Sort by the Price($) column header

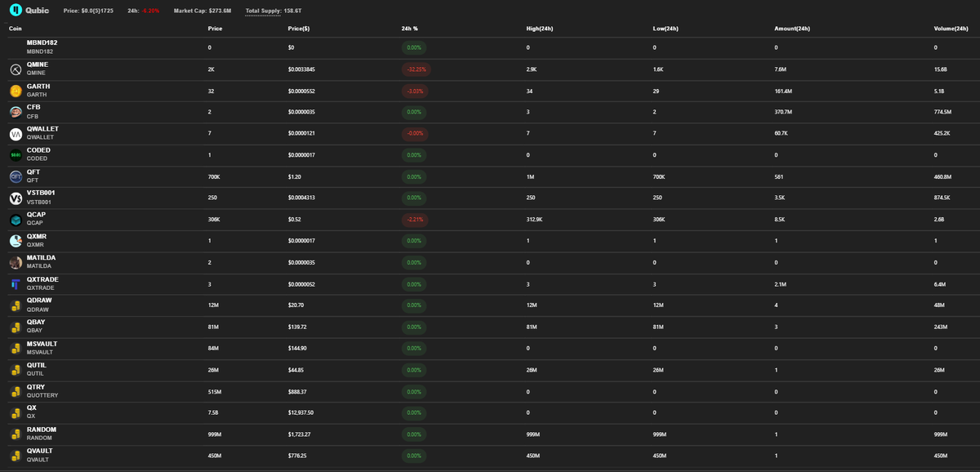298,29
